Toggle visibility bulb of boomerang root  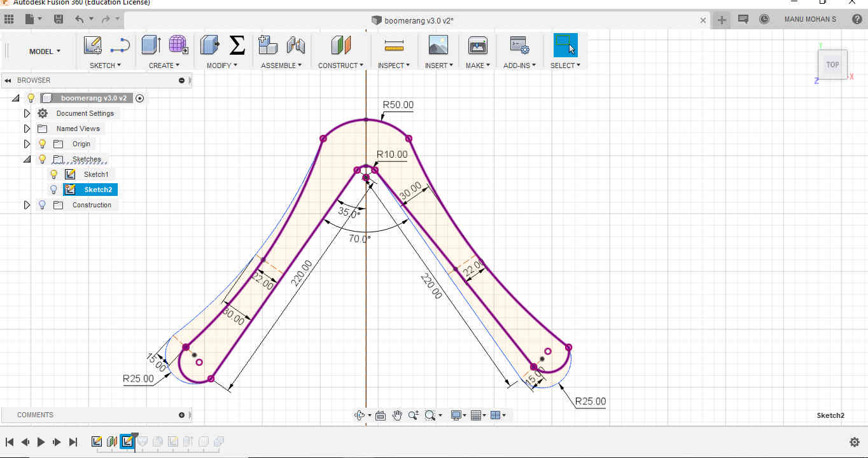30,98
